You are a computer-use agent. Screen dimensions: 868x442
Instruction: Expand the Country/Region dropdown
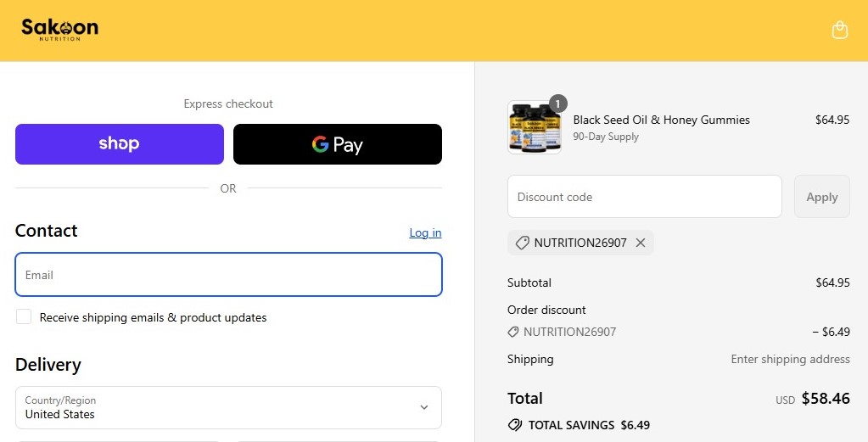pos(228,408)
